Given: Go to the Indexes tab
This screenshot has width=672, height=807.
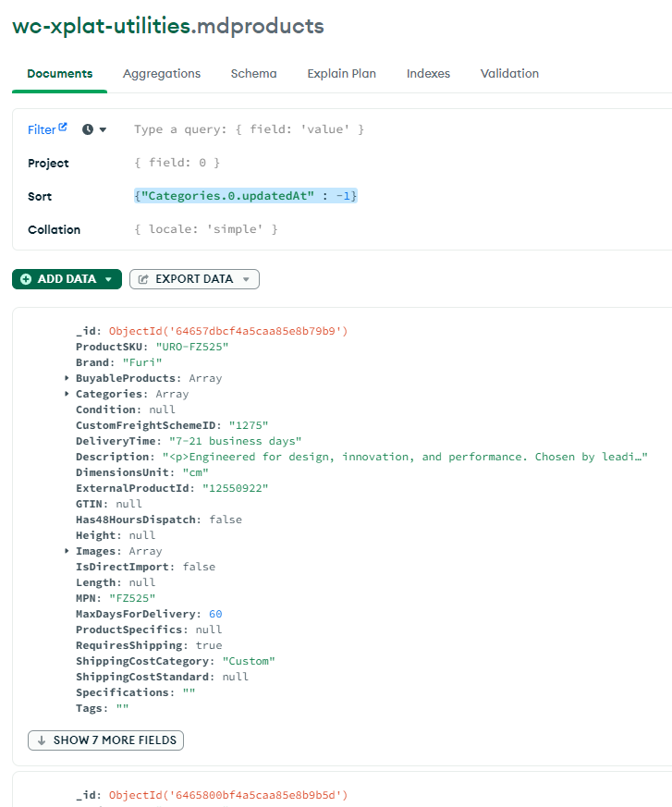Looking at the screenshot, I should 428,74.
